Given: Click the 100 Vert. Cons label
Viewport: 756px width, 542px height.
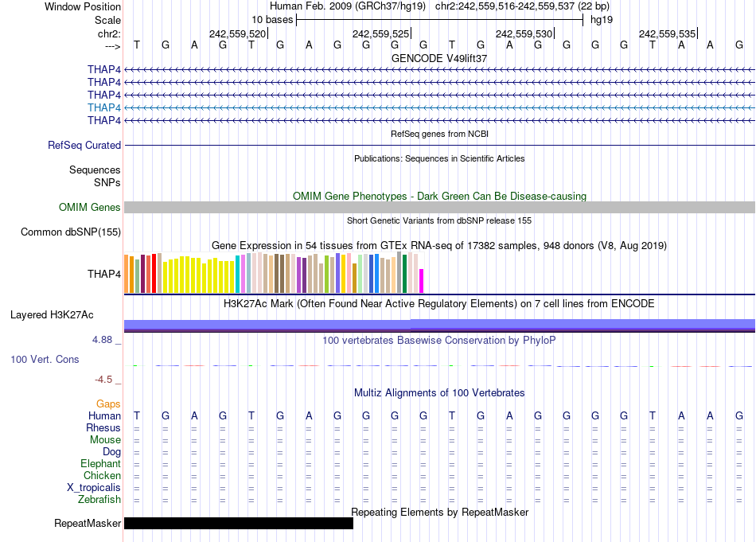Looking at the screenshot, I should pos(45,359).
